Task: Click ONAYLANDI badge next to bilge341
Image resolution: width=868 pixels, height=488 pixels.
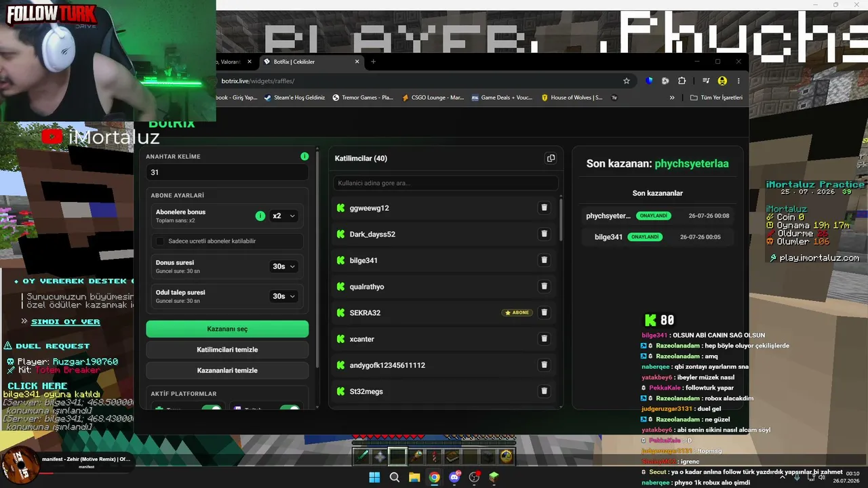Action: (x=645, y=237)
